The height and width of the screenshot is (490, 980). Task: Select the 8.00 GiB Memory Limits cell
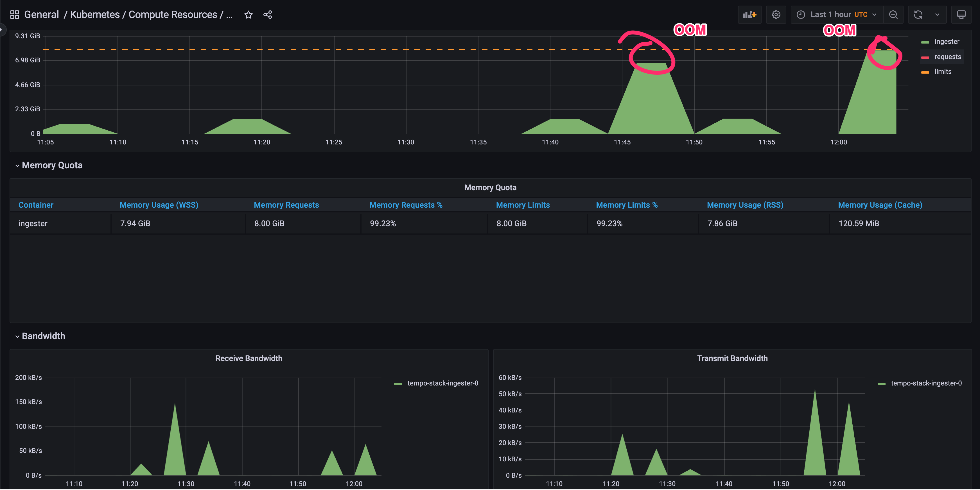click(x=538, y=224)
